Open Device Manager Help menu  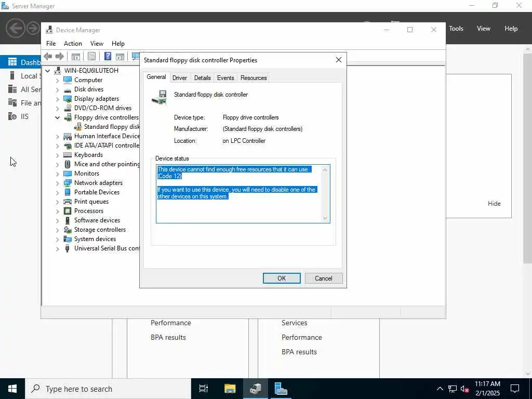[x=118, y=44]
